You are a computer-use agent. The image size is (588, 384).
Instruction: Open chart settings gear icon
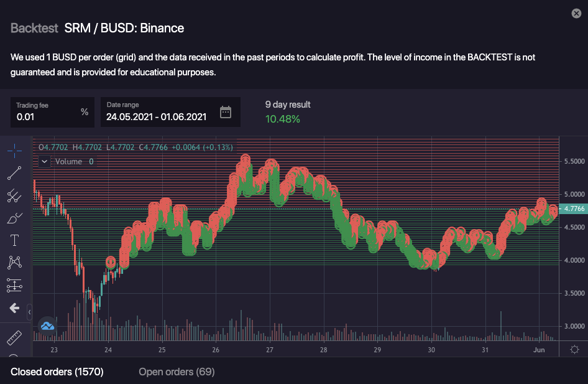click(574, 349)
